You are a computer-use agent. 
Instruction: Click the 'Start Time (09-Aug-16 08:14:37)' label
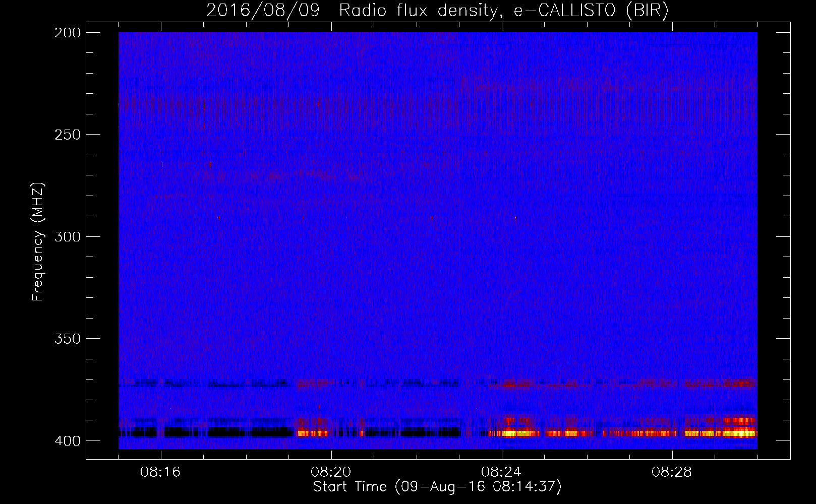point(437,487)
